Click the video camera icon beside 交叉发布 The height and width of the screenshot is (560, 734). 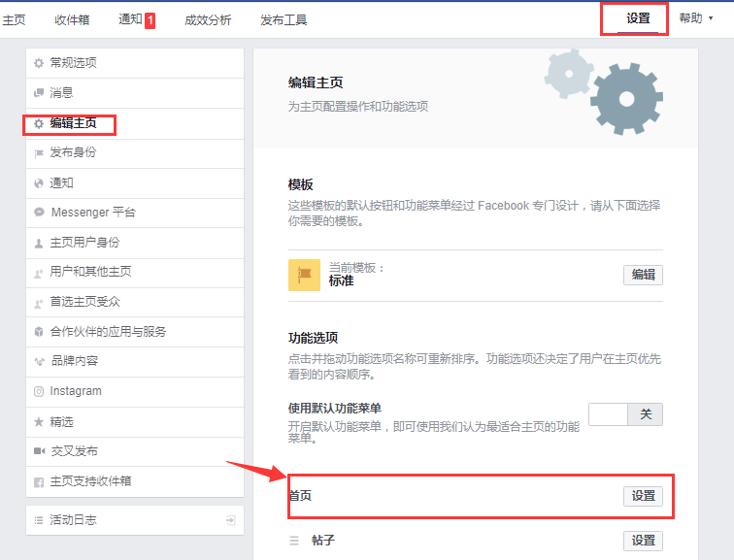(x=39, y=451)
